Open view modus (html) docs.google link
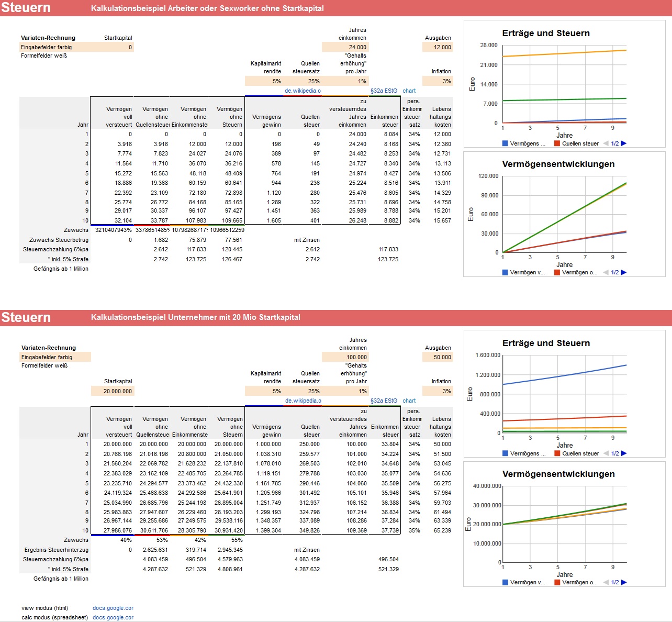 113,608
